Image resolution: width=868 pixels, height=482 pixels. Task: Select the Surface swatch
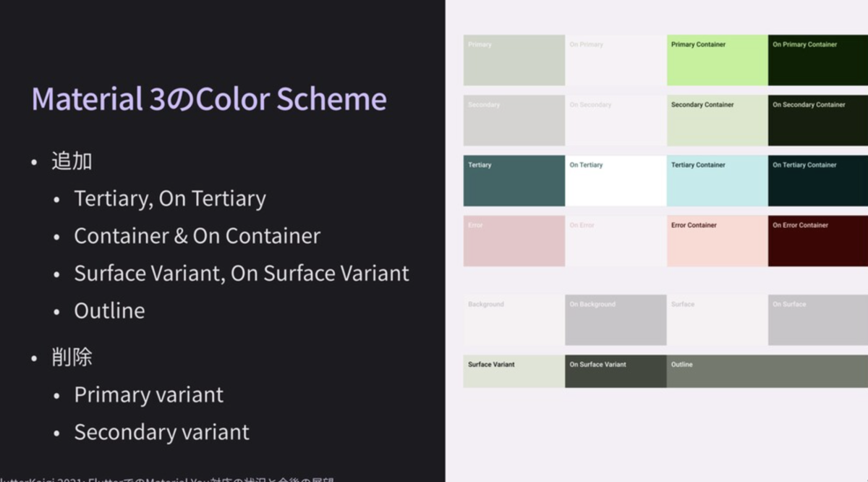pos(718,320)
